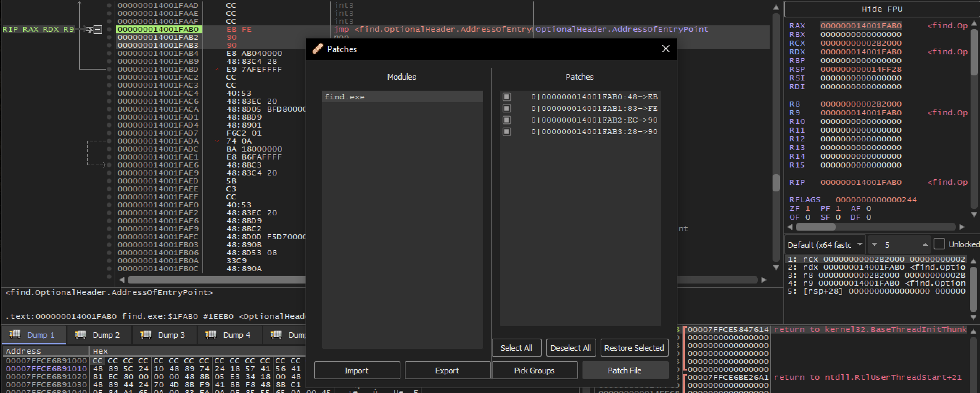980x393 pixels.
Task: Click the RAX register value
Action: click(861, 25)
